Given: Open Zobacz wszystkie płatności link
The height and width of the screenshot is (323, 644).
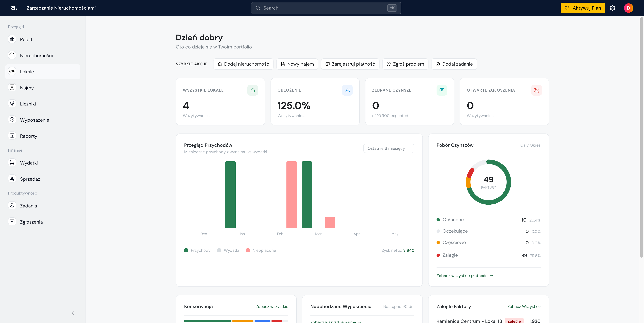Looking at the screenshot, I should point(465,276).
